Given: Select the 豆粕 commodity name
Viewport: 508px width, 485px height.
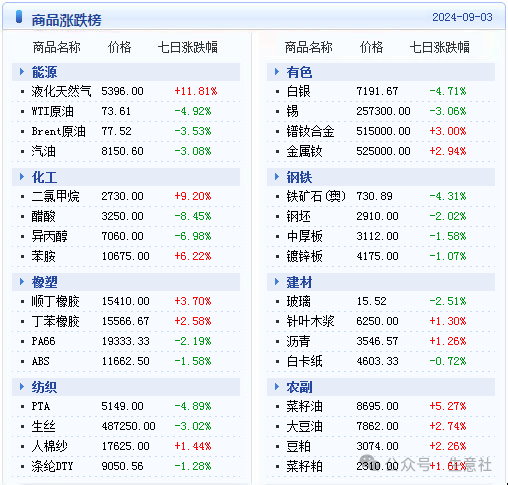Looking at the screenshot, I should tap(299, 446).
